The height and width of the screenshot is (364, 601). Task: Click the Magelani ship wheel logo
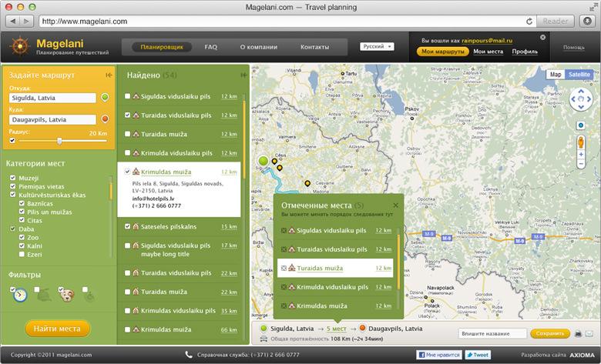(x=19, y=48)
